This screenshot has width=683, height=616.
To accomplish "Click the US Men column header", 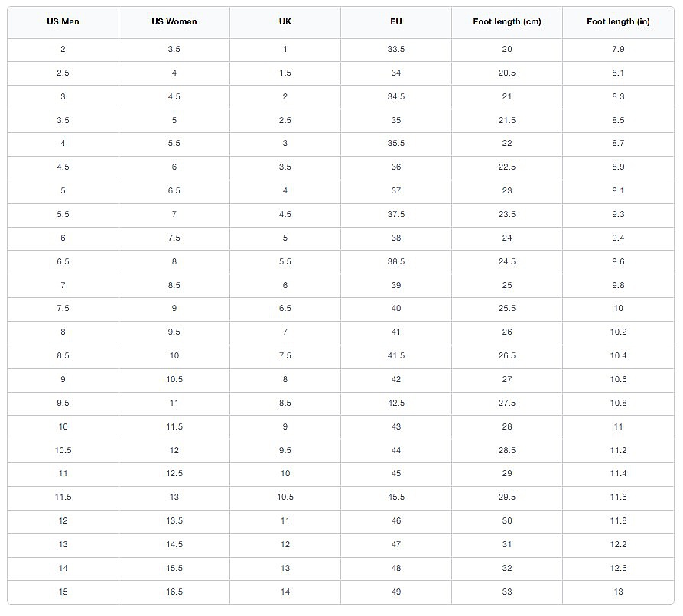I will tap(63, 21).
